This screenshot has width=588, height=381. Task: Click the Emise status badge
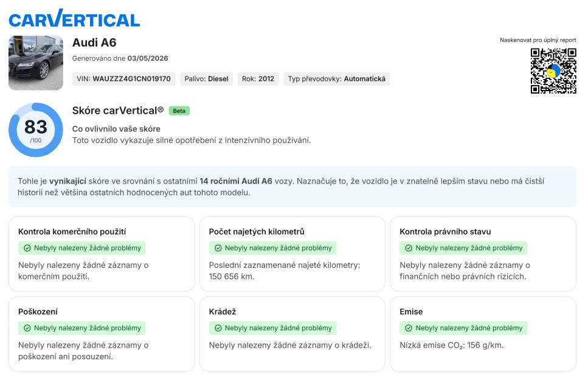coord(463,328)
